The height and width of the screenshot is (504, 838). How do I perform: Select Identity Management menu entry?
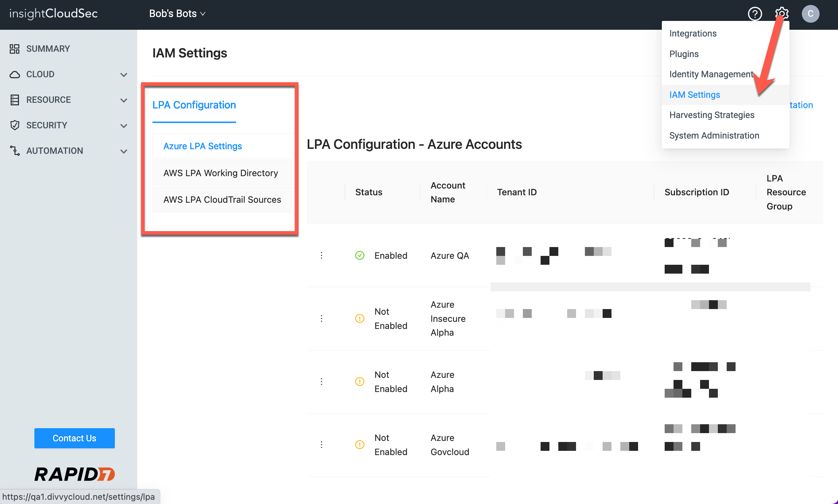[725, 74]
